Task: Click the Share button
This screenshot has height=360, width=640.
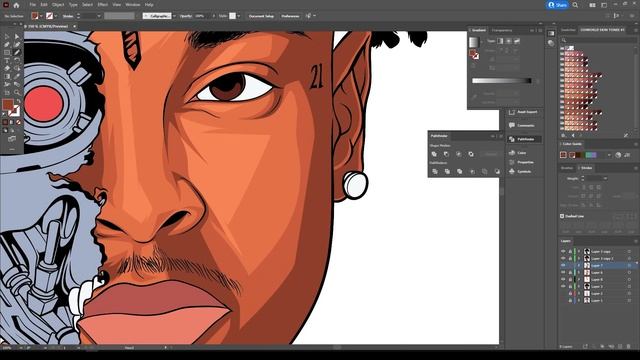Action: click(558, 5)
